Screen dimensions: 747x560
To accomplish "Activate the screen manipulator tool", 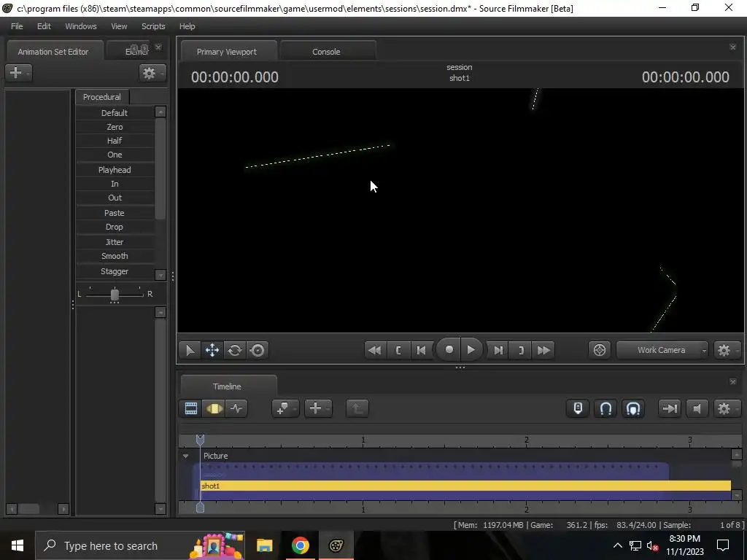I will 258,351.
